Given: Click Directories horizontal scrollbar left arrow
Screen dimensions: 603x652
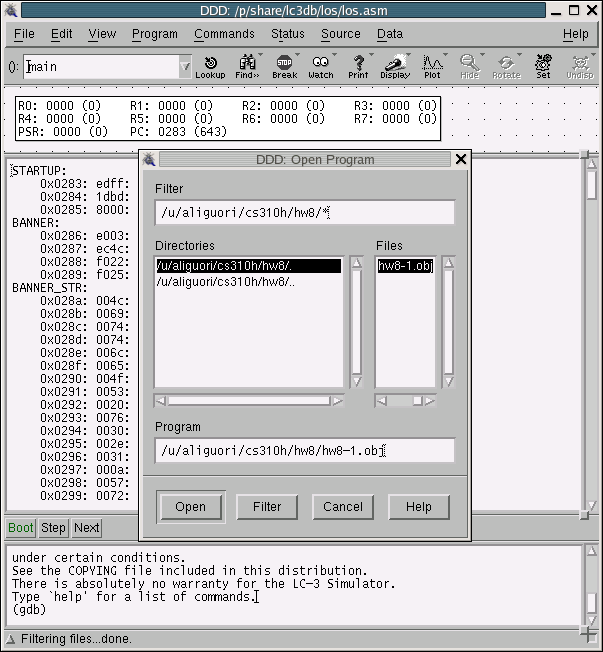Looking at the screenshot, I should [x=161, y=401].
